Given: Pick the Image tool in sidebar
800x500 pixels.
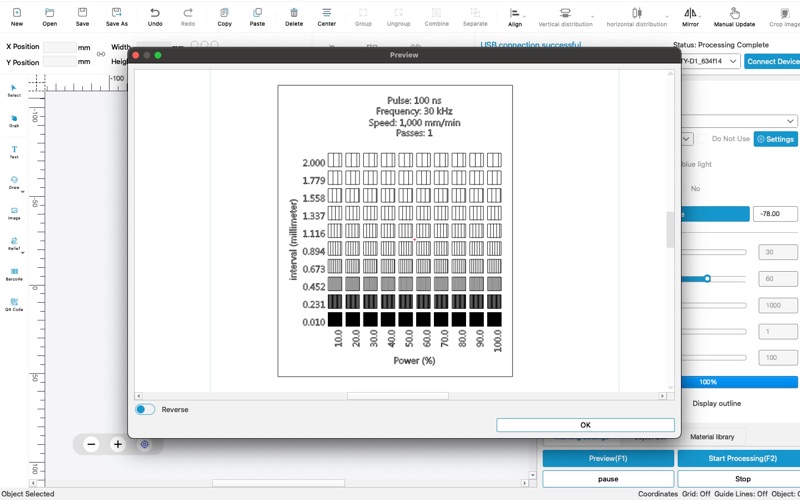Looking at the screenshot, I should point(14,213).
